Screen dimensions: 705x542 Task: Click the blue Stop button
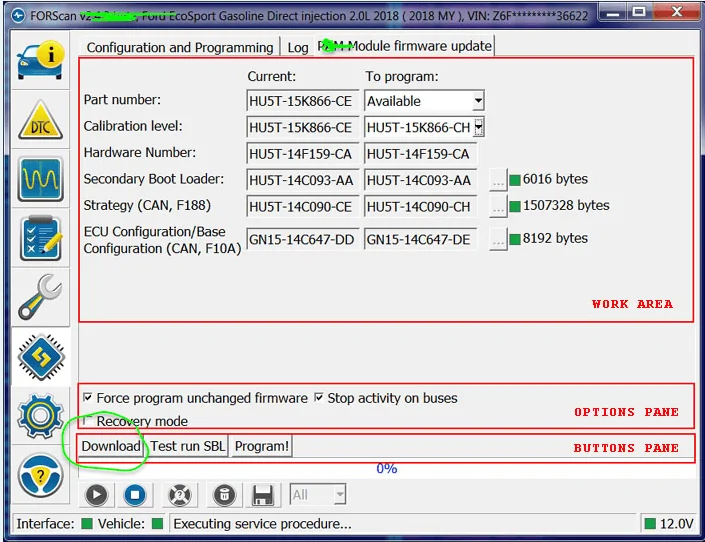coord(135,495)
